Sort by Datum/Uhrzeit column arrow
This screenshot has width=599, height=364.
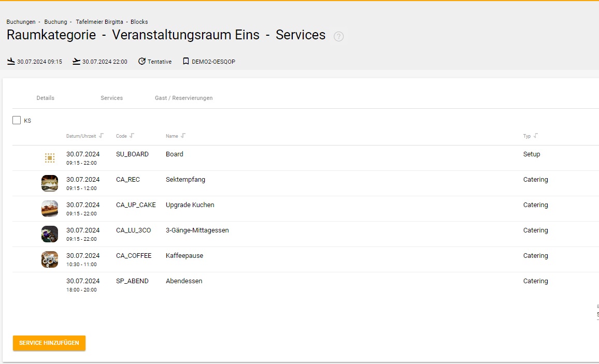(101, 136)
